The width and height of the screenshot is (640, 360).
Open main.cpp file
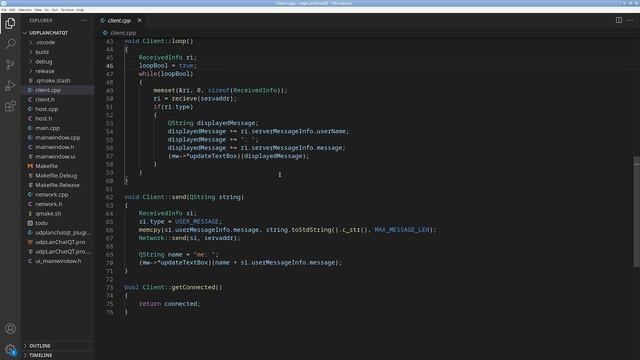tap(58, 128)
